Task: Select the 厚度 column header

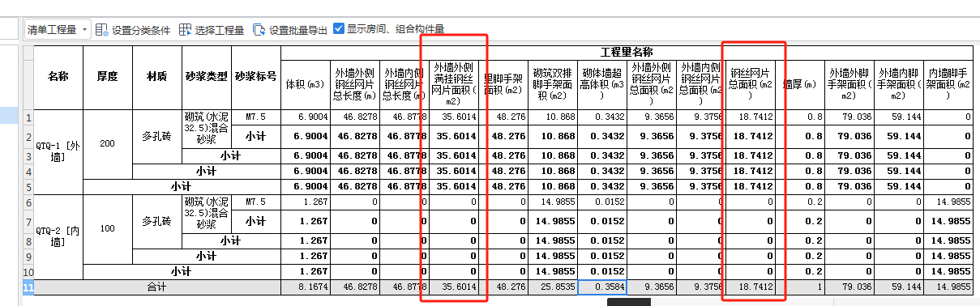Action: [x=108, y=78]
